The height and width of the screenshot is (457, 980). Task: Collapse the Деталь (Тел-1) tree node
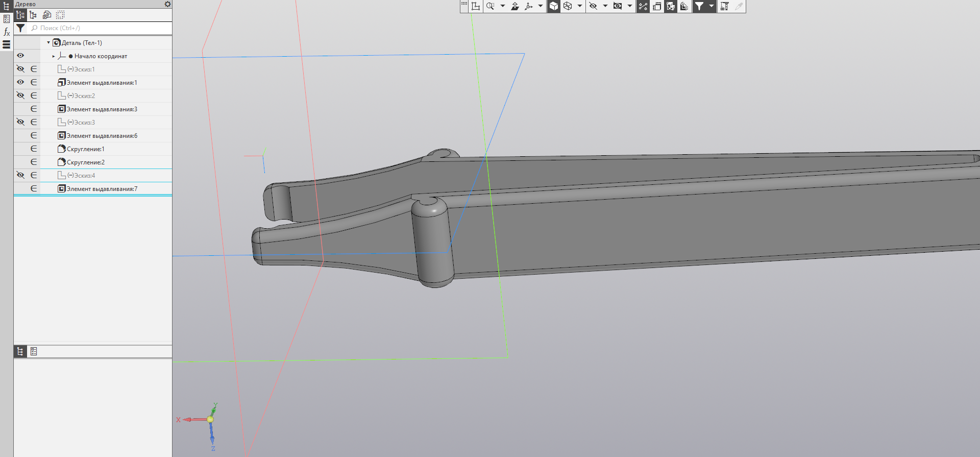click(x=48, y=43)
